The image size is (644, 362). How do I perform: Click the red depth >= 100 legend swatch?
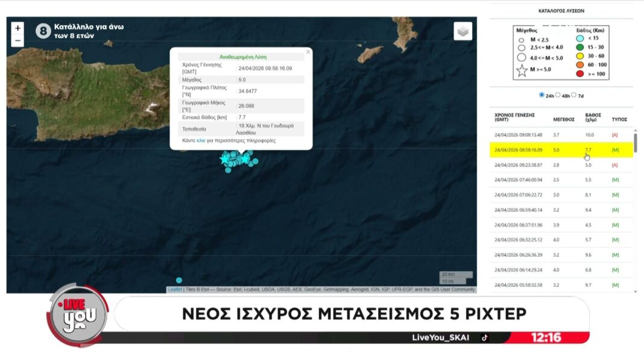click(580, 74)
